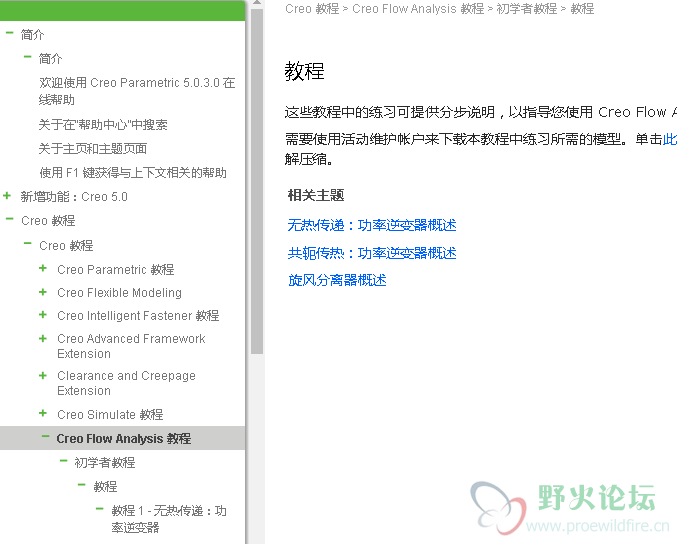Click the navigation tree vertical scrollbar thumb
Screen dimensions: 679x544
pos(257,181)
